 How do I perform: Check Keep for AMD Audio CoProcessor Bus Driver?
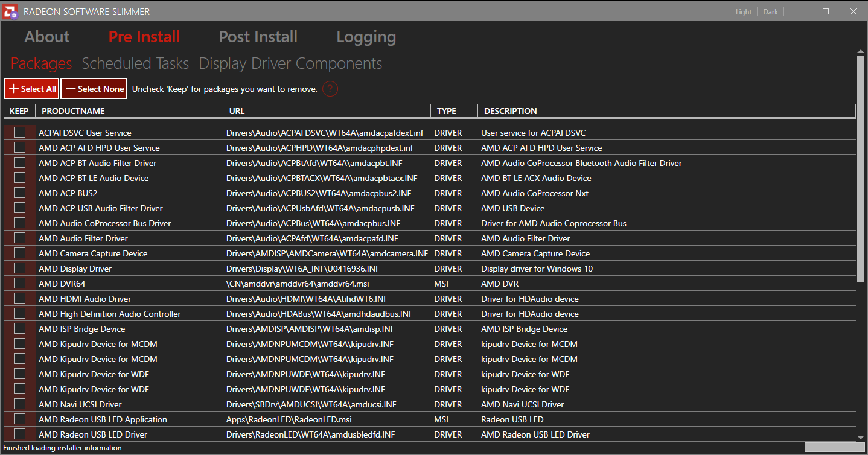click(x=20, y=223)
